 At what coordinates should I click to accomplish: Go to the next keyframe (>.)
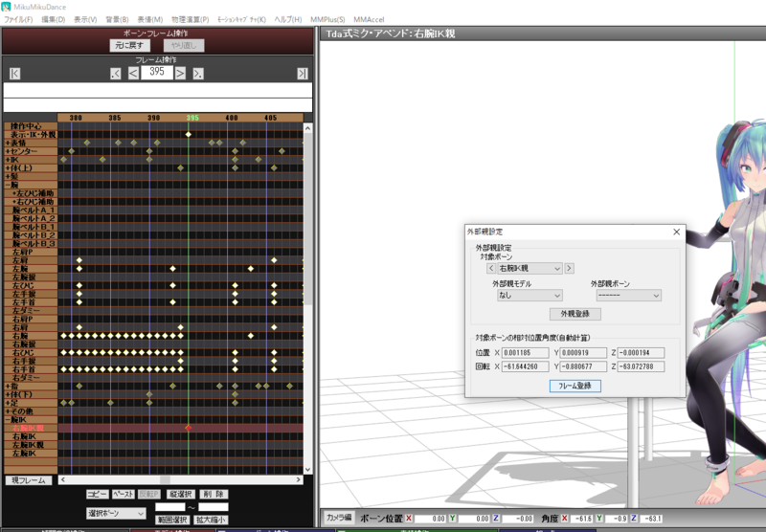[198, 74]
